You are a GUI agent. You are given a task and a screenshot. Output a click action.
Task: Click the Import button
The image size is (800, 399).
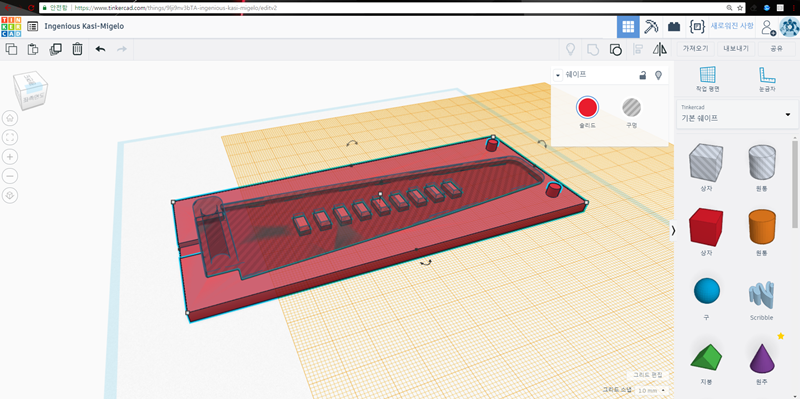tap(696, 49)
